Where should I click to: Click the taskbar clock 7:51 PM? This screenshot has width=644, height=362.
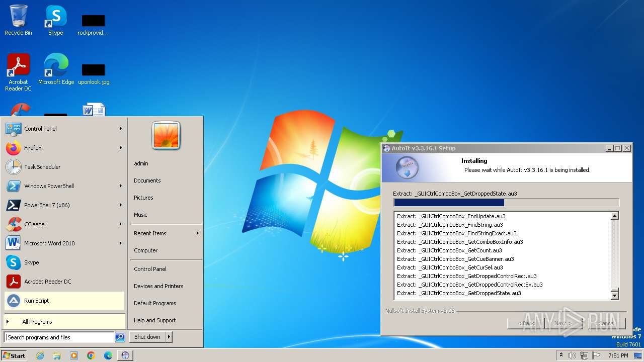click(618, 355)
